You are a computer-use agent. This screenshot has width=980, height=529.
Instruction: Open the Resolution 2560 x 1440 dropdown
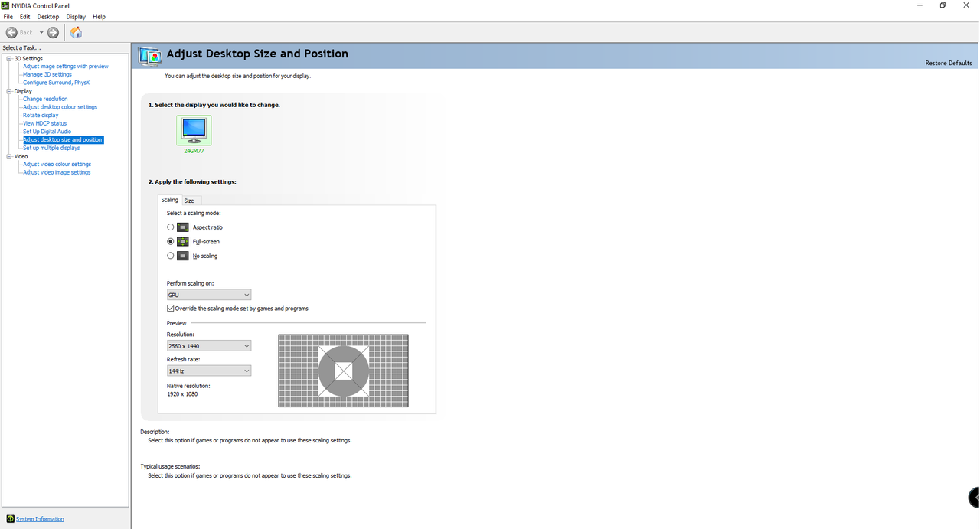[x=209, y=346]
